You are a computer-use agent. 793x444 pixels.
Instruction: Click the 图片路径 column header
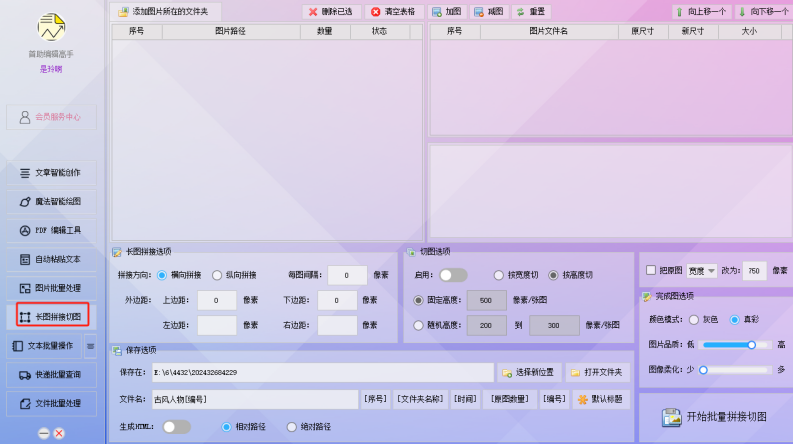tap(231, 31)
